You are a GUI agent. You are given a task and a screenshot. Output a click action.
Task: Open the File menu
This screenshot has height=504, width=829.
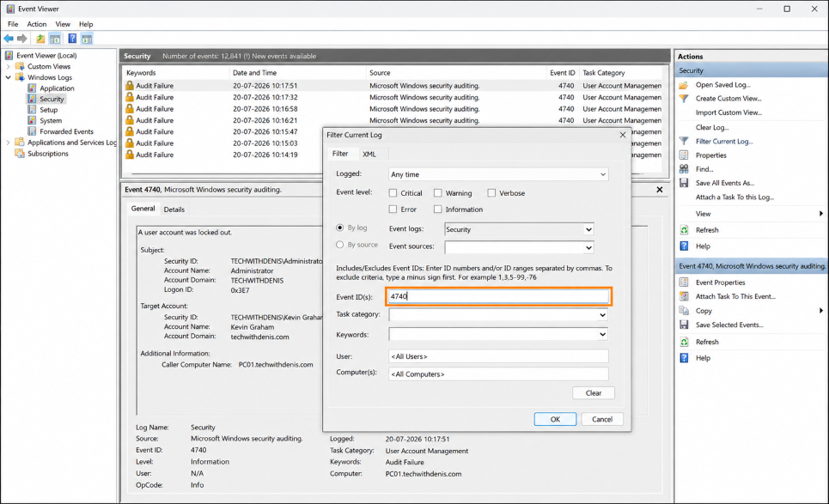(13, 24)
